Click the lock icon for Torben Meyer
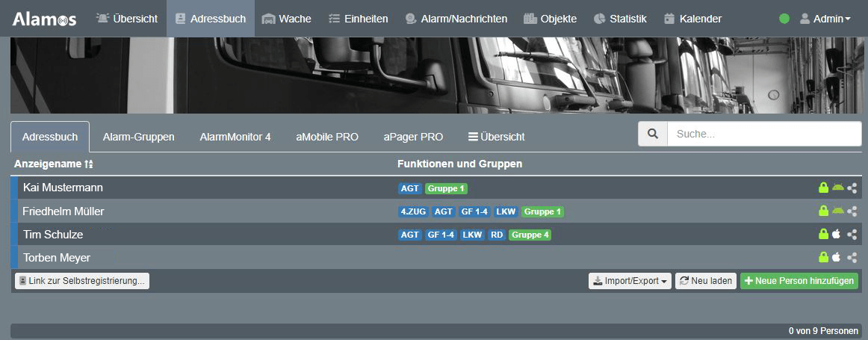The image size is (868, 340). click(x=823, y=257)
